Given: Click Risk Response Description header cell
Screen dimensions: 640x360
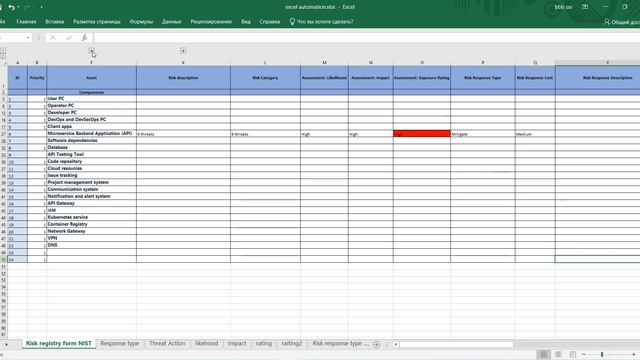Looking at the screenshot, I should 598,78.
